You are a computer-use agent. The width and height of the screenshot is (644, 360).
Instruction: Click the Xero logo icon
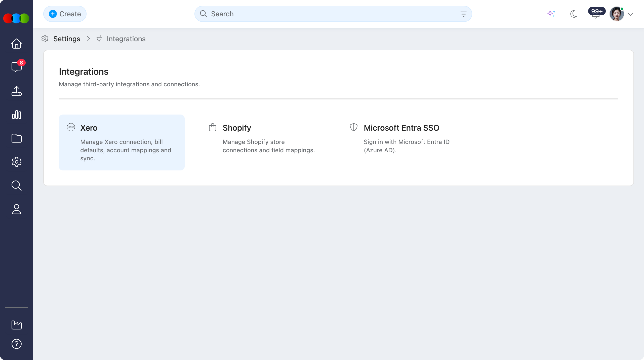(x=71, y=127)
